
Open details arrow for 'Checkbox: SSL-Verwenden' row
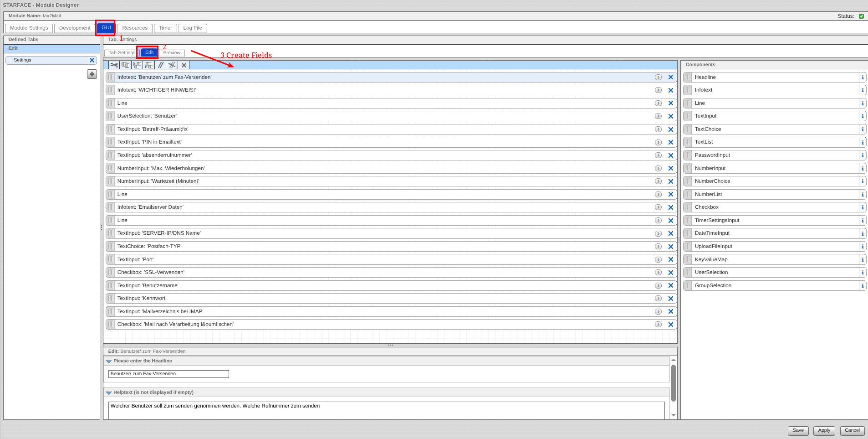(658, 273)
